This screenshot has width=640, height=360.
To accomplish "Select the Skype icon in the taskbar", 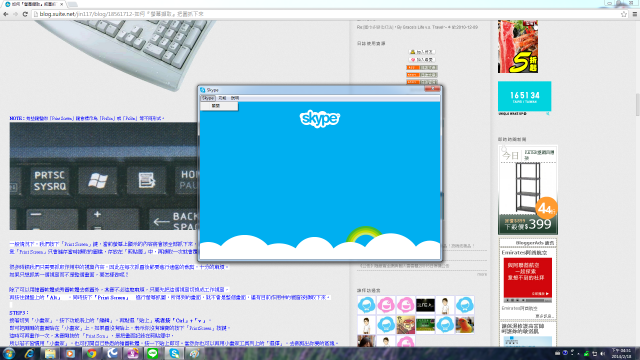I will pos(174,353).
